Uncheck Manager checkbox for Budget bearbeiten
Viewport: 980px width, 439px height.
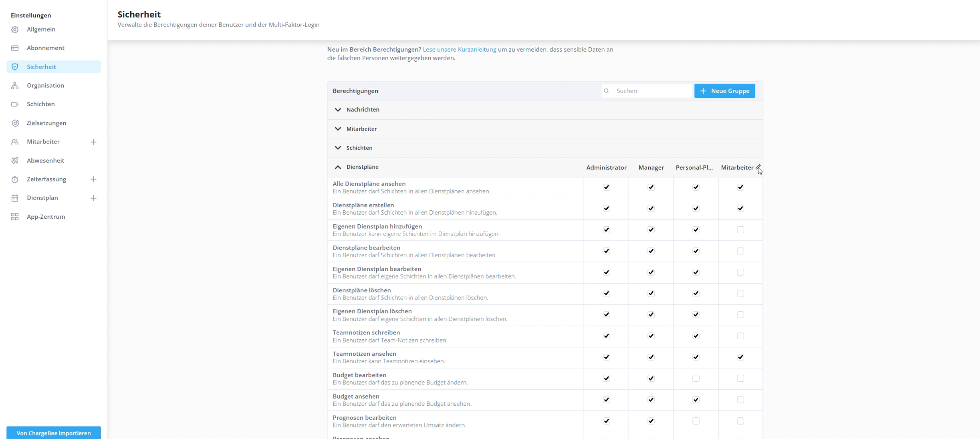[651, 379]
